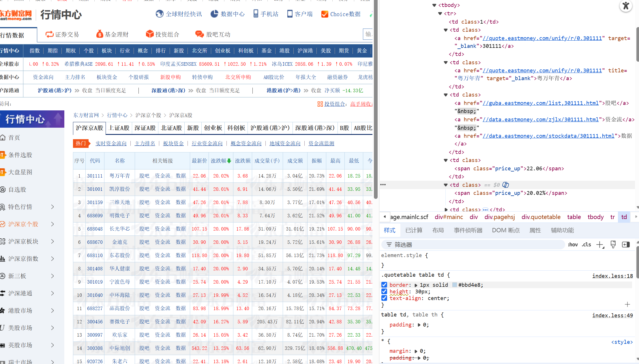Click the Choice数据 checkmark icon

325,14
